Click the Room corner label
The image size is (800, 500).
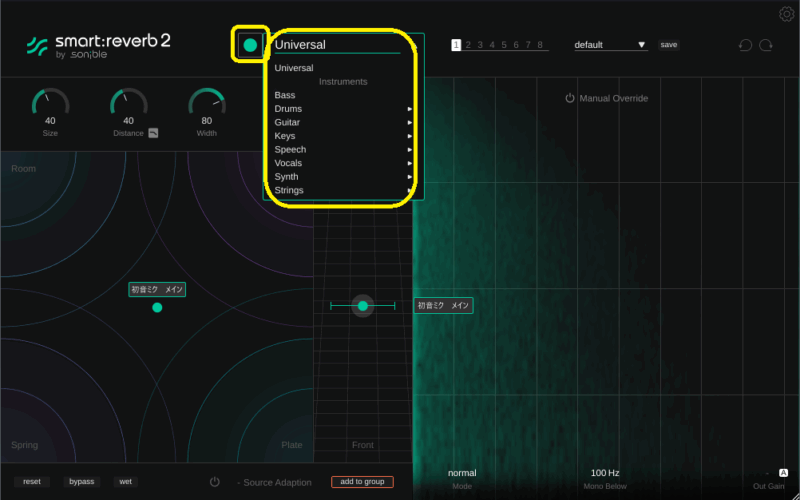click(23, 169)
